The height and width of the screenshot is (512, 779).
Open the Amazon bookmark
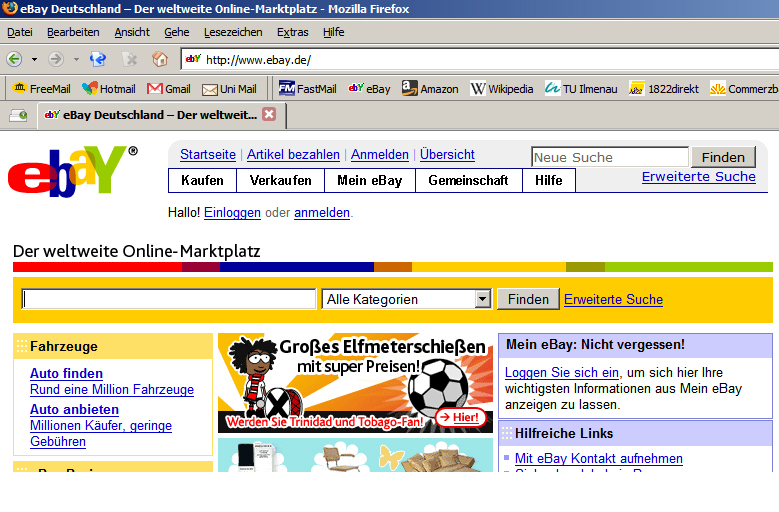tap(430, 89)
